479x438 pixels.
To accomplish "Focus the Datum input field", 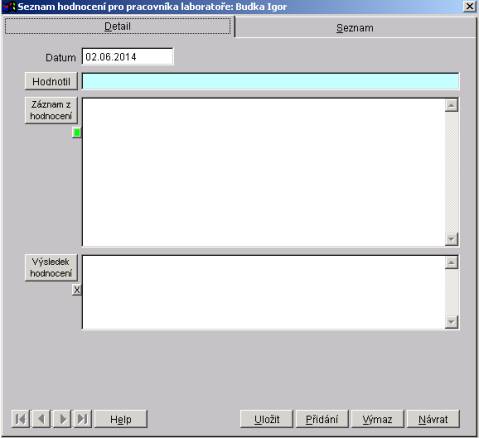I will (x=128, y=57).
